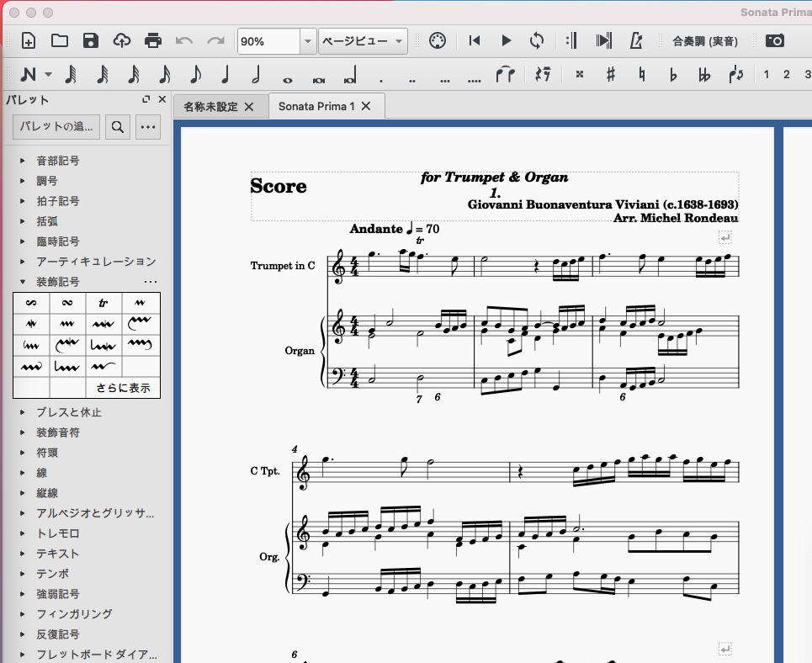Print the score using the printer icon
The width and height of the screenshot is (812, 663).
pos(152,40)
